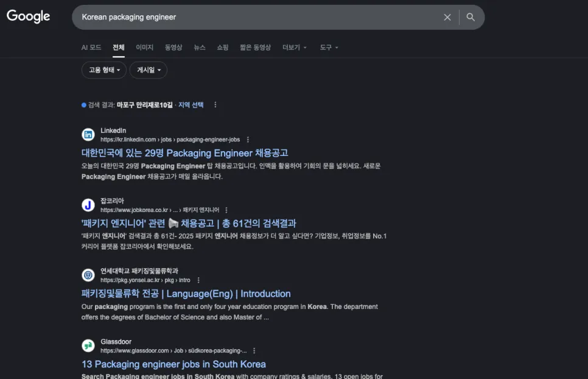The height and width of the screenshot is (379, 588).
Task: Switch to 짧은 동영상 tab
Action: click(x=256, y=48)
